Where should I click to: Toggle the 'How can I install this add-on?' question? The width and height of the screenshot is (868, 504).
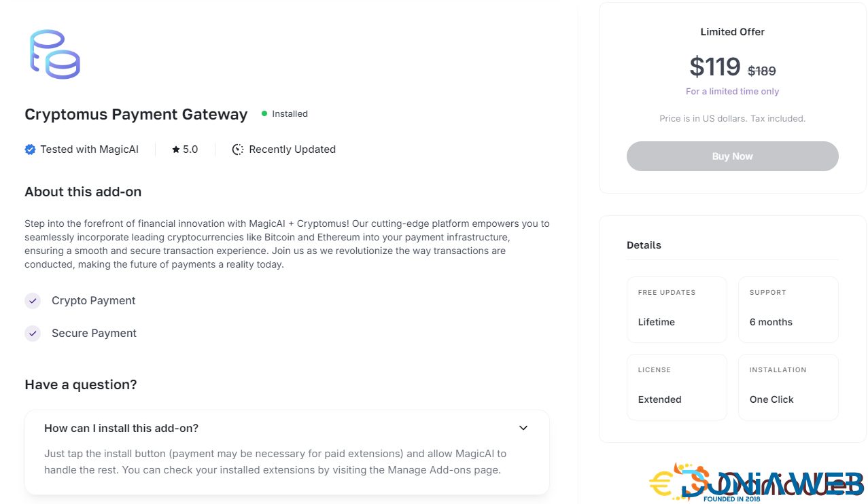(121, 429)
